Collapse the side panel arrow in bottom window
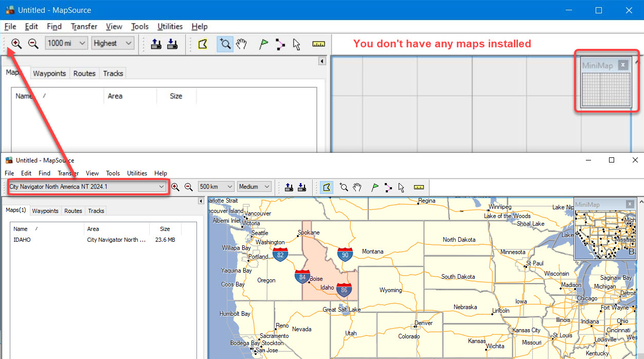644x359 pixels. (x=201, y=201)
